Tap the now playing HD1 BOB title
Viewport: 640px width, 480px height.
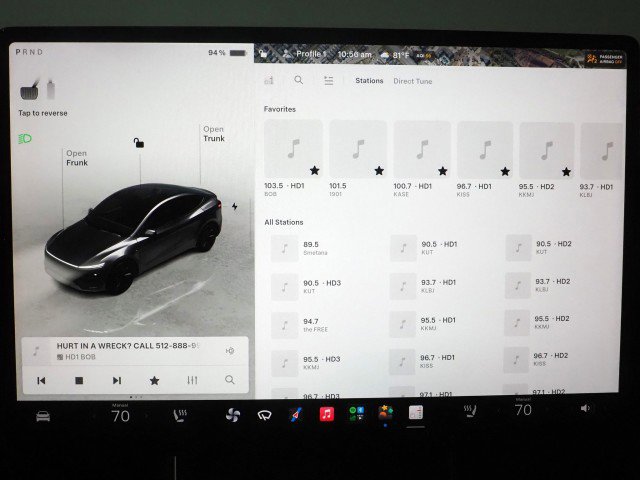[x=127, y=346]
